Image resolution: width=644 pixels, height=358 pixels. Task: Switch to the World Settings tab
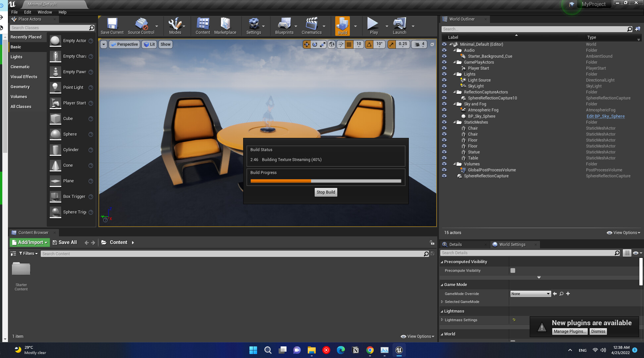[512, 245]
